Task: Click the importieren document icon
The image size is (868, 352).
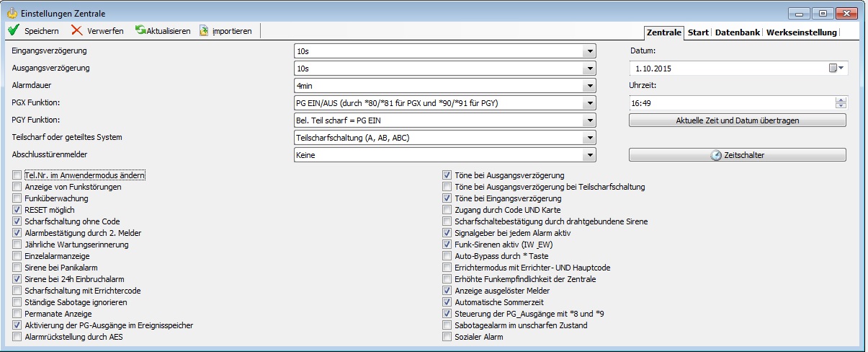Action: coord(204,31)
